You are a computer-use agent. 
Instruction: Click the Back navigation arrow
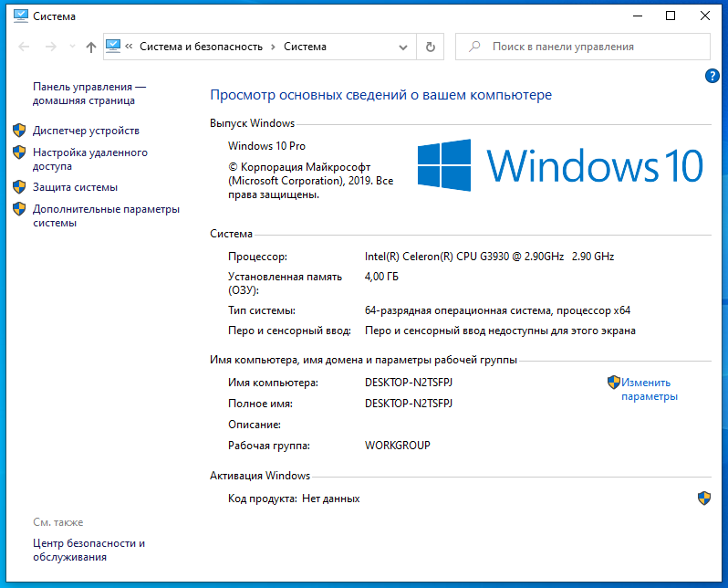tap(24, 47)
